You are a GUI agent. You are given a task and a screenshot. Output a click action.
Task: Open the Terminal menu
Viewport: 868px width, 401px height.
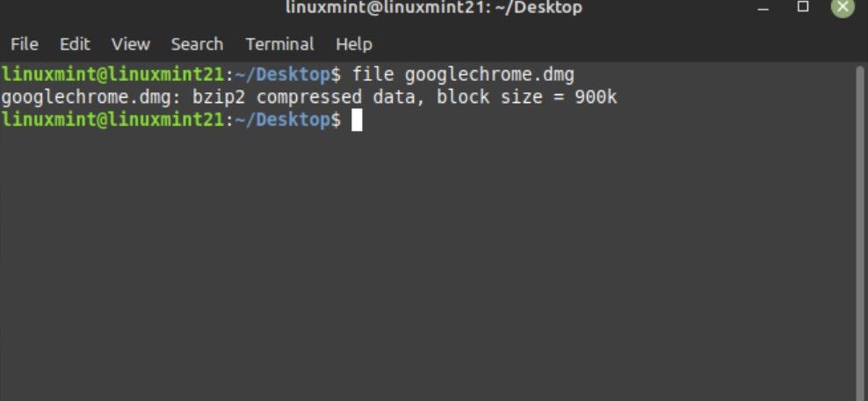click(x=279, y=44)
